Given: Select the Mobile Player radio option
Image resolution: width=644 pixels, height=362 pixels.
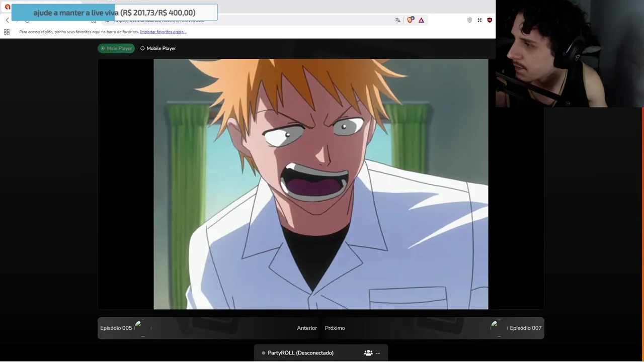Looking at the screenshot, I should 158,48.
